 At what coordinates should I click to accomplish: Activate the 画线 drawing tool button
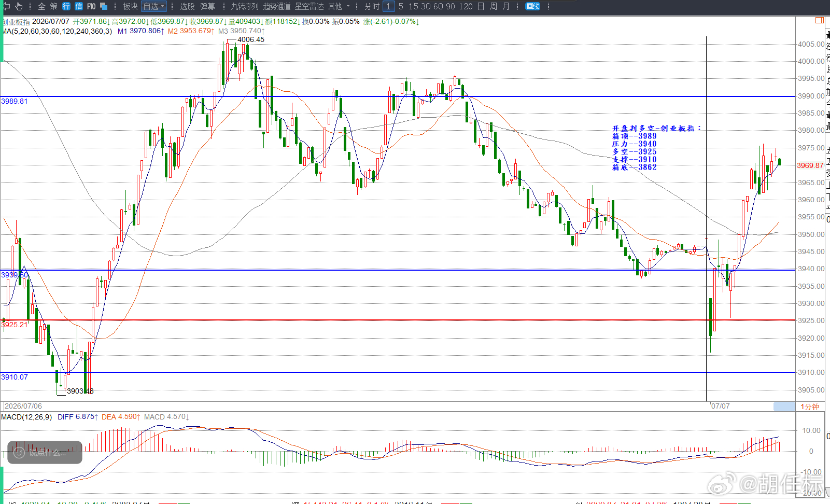click(x=533, y=6)
